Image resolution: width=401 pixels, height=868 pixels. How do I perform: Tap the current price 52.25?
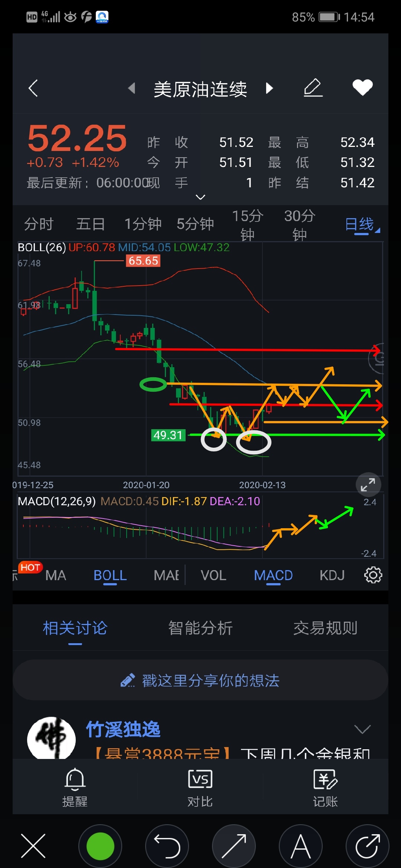[x=77, y=138]
